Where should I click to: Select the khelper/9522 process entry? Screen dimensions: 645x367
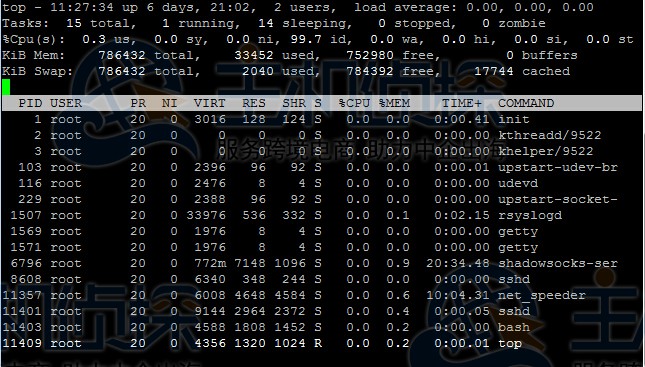click(545, 151)
